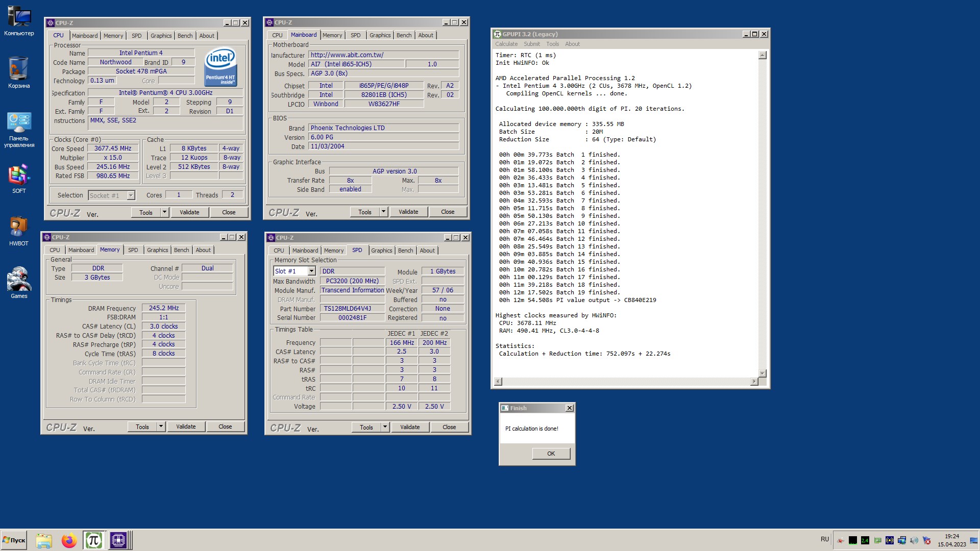Viewport: 980px width, 551px height.
Task: Select Mainboard tab in top-left CPU-Z window
Action: tap(85, 36)
